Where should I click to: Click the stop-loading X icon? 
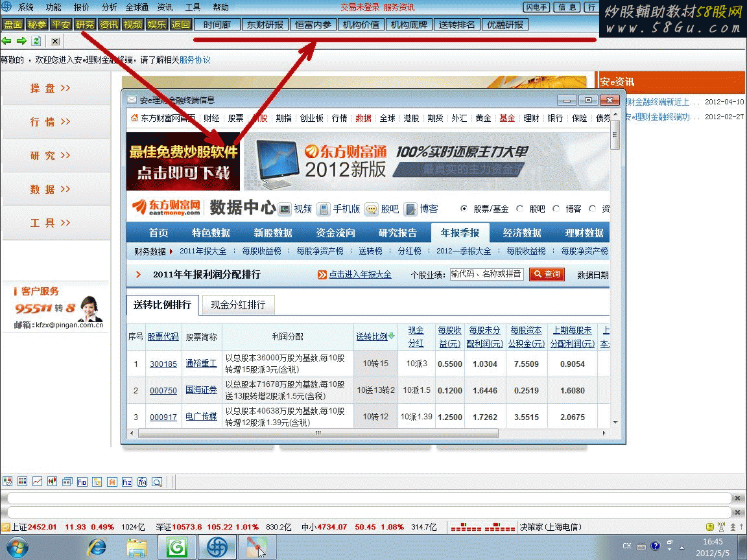(x=55, y=41)
